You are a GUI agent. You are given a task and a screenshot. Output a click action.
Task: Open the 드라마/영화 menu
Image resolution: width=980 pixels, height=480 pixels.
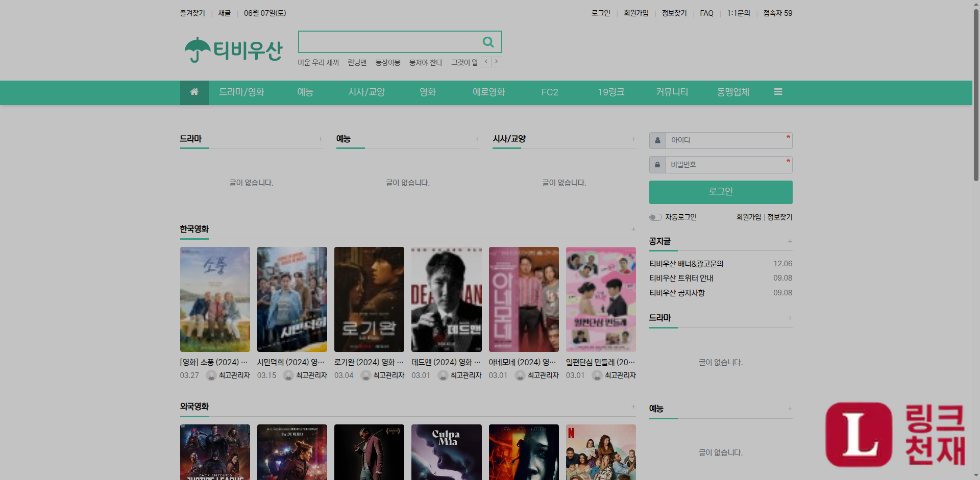click(241, 92)
